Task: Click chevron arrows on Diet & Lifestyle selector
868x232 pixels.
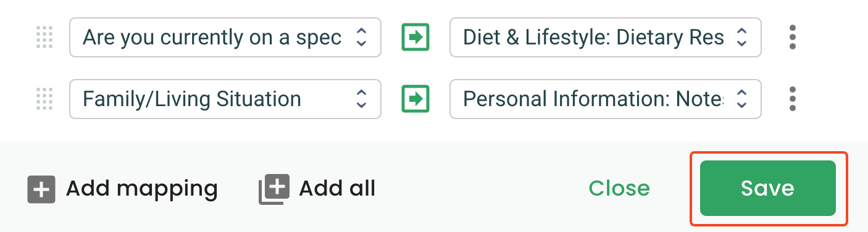Action: tap(742, 38)
